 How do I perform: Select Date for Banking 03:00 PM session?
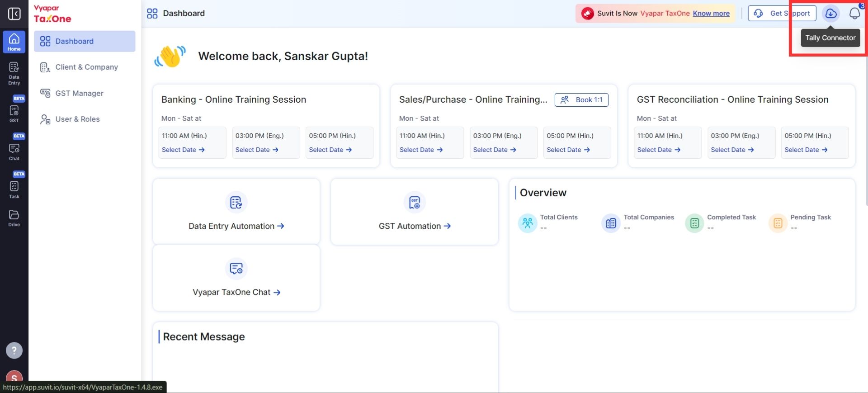pyautogui.click(x=257, y=150)
